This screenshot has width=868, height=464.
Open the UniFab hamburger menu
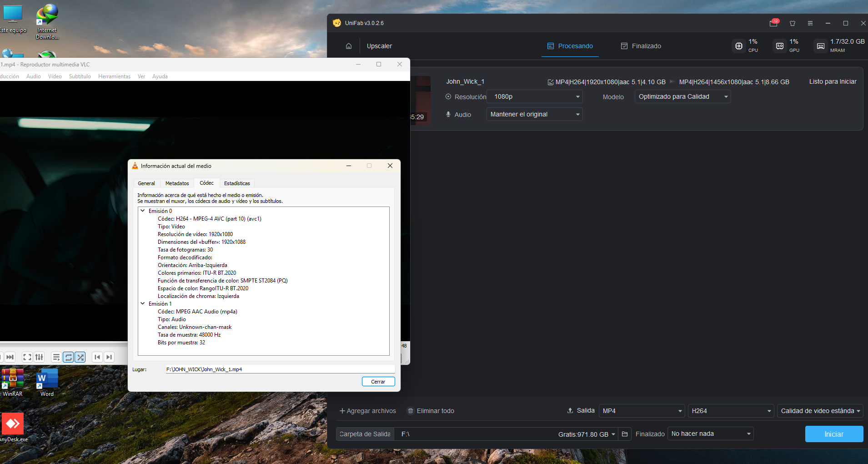click(810, 23)
